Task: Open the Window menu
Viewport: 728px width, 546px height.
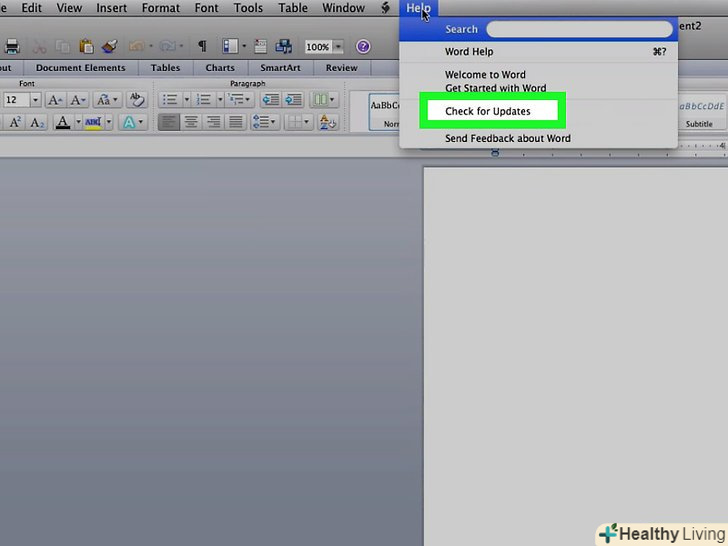Action: click(344, 8)
